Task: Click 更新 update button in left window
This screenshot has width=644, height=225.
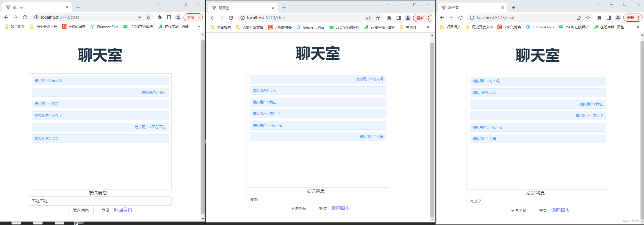Action: click(x=193, y=17)
